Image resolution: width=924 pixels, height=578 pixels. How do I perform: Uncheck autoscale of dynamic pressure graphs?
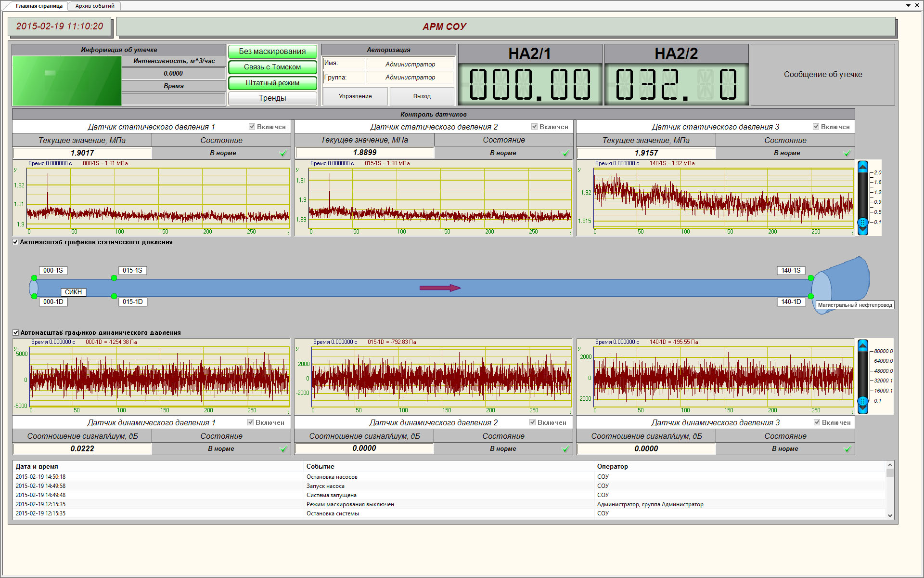15,332
